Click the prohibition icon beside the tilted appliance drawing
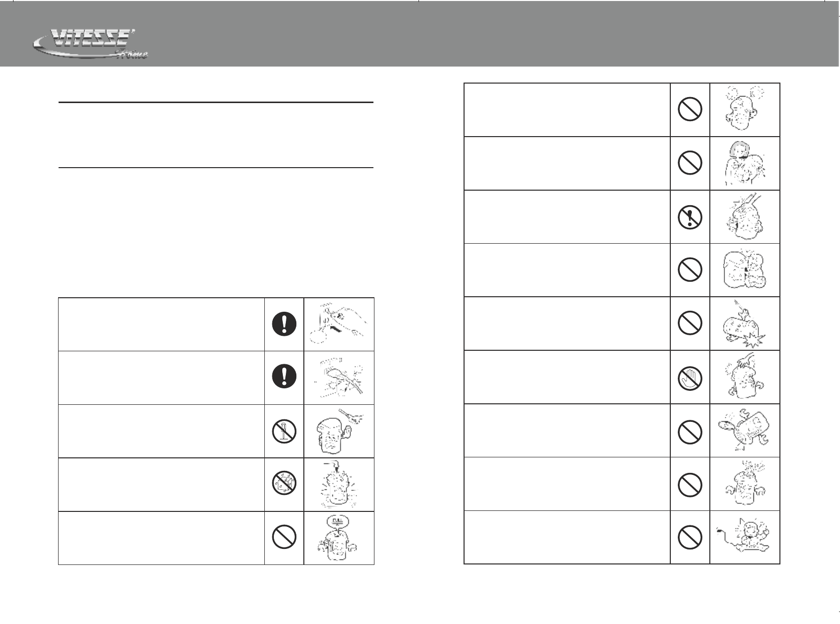This screenshot has width=840, height=624. (689, 431)
